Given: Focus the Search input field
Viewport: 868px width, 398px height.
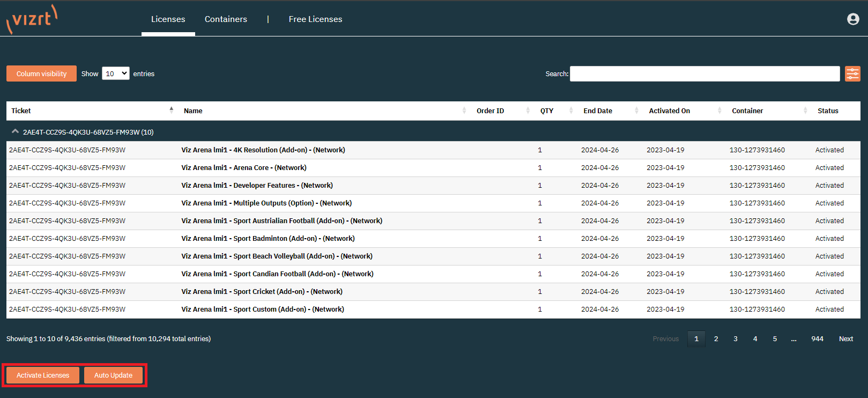Looking at the screenshot, I should [x=704, y=74].
